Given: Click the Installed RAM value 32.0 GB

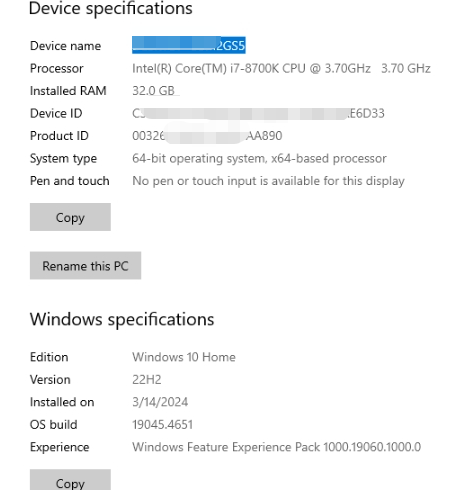Looking at the screenshot, I should (153, 91).
